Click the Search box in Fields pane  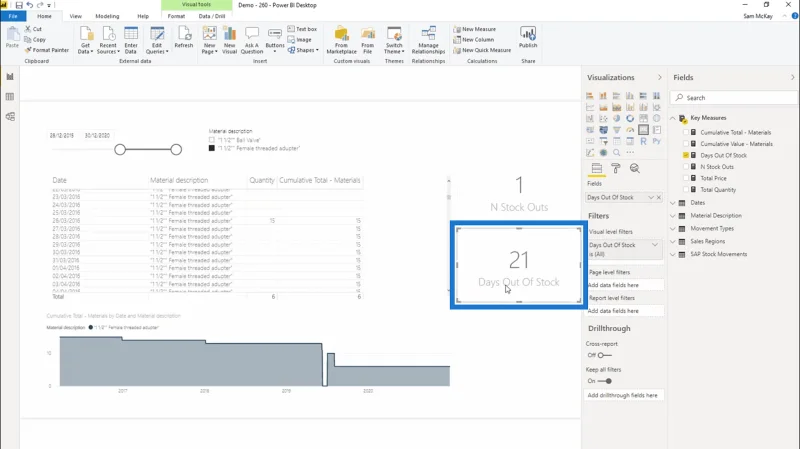(x=735, y=97)
